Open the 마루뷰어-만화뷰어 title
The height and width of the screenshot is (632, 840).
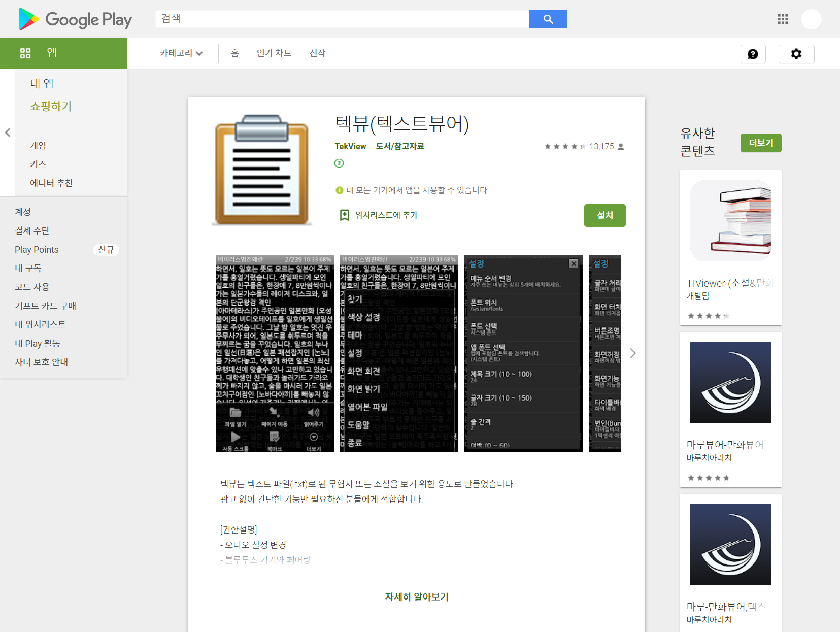726,445
